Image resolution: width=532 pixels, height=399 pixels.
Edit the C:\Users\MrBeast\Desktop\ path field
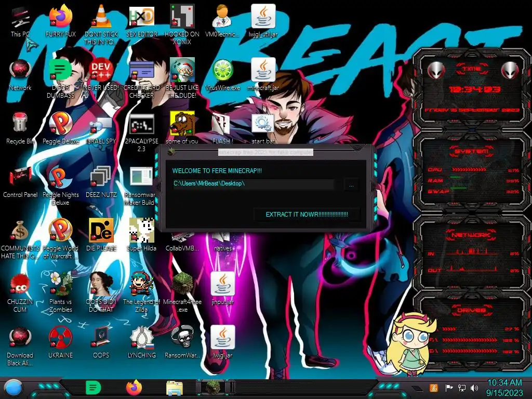254,183
